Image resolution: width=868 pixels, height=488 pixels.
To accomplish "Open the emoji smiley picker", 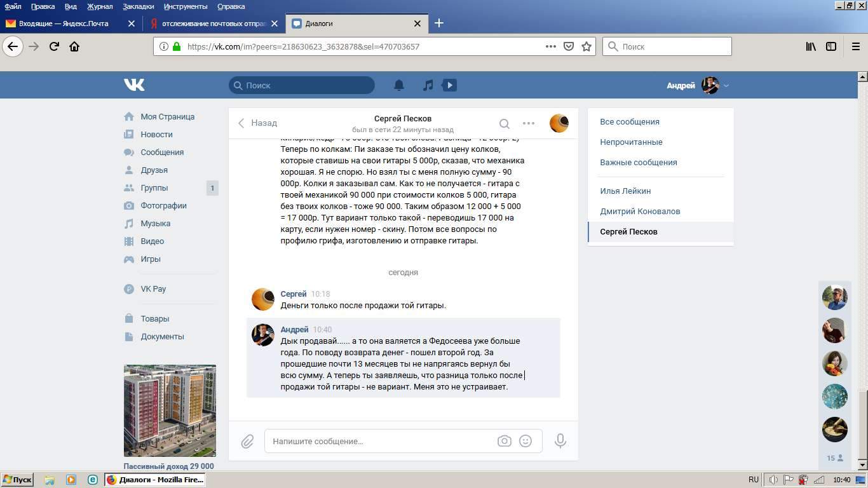I will (526, 441).
